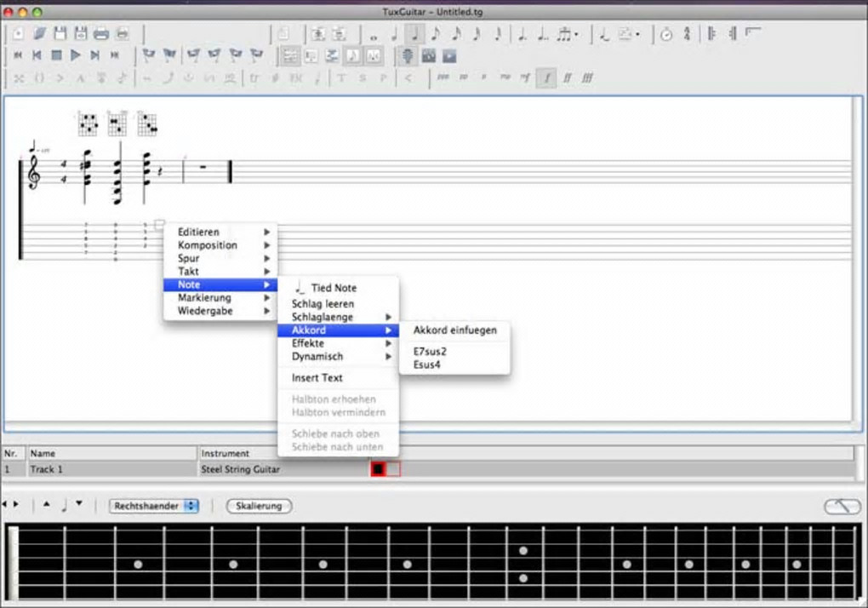Choose Akkord einfuegen from submenu

coord(454,330)
